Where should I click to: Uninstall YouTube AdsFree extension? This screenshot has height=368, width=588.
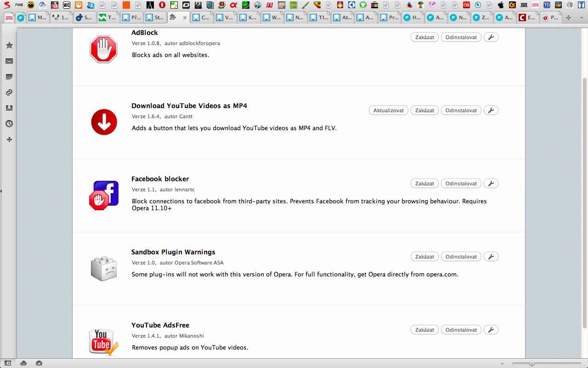(461, 330)
